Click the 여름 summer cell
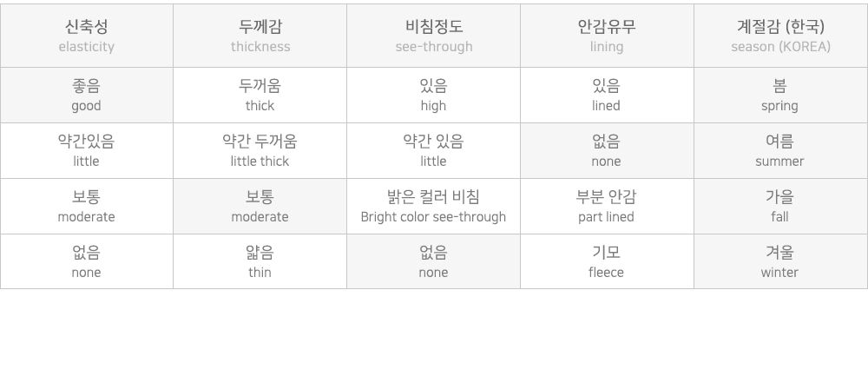The width and height of the screenshot is (868, 376). (780, 150)
